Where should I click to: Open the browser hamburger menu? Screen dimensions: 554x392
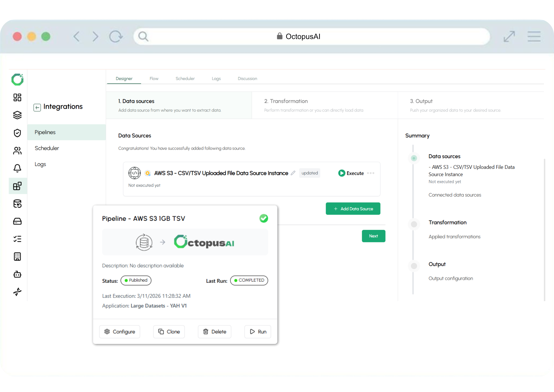534,36
